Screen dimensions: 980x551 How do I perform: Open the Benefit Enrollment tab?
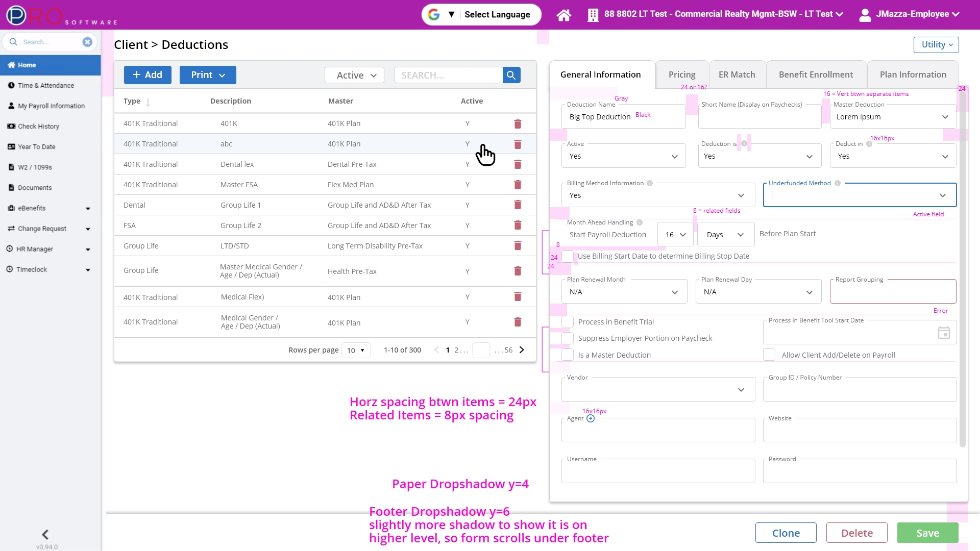pyautogui.click(x=815, y=74)
